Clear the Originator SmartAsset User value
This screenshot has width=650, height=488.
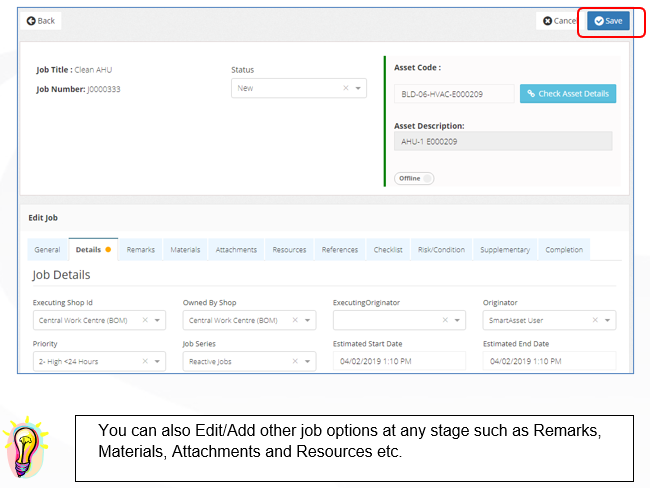[x=595, y=320]
